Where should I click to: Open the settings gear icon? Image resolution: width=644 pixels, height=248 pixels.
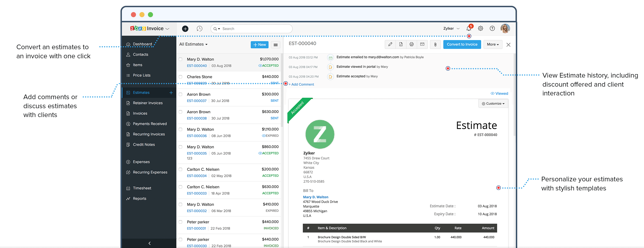[x=481, y=29]
